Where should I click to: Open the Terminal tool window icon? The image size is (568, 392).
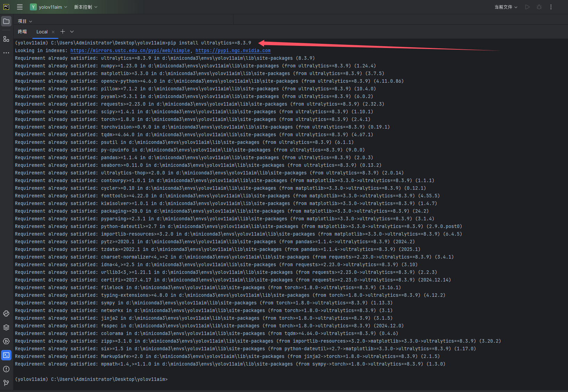pyautogui.click(x=6, y=355)
